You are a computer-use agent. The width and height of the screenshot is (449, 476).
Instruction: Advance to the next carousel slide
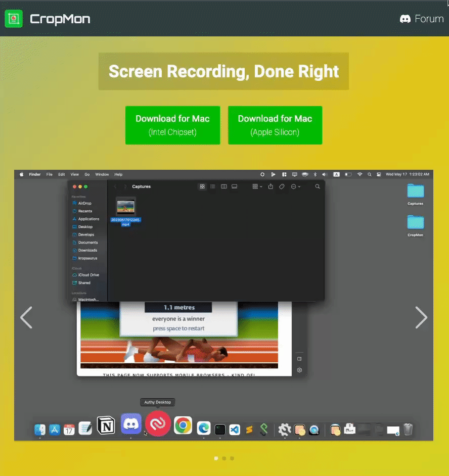pos(421,317)
